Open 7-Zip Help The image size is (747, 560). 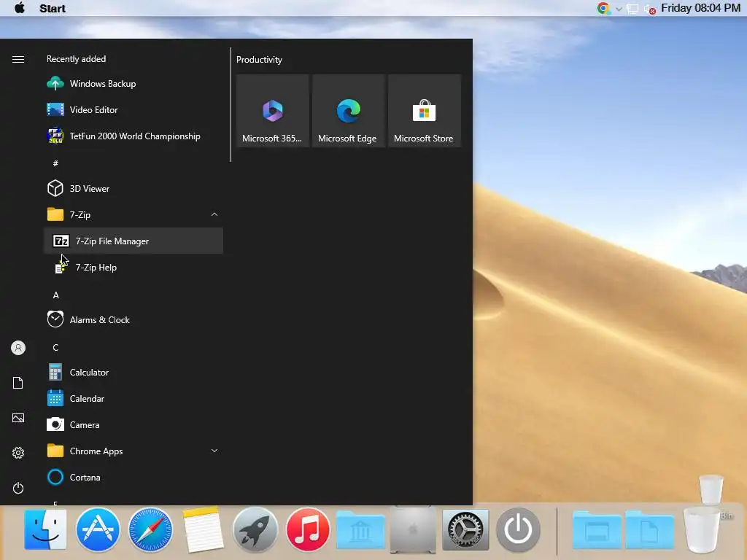coord(133,267)
